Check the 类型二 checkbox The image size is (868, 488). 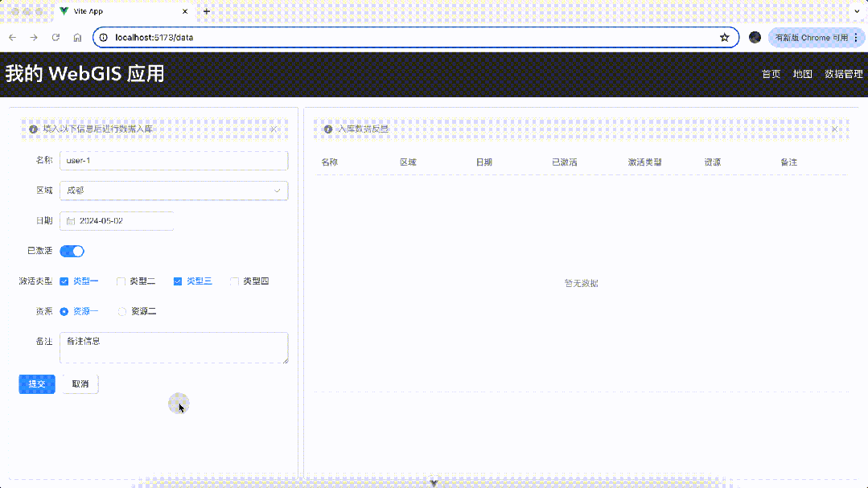(x=121, y=281)
